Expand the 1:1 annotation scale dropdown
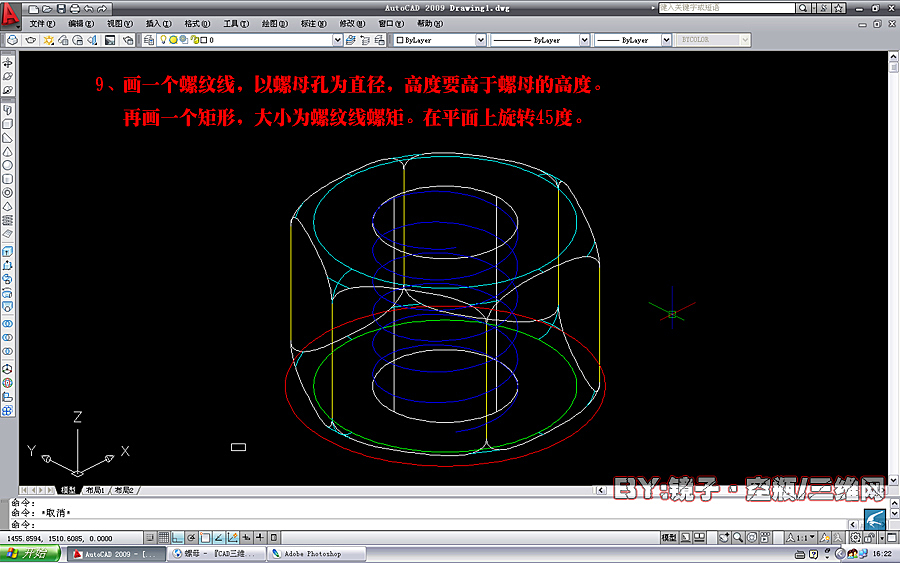 (801, 538)
